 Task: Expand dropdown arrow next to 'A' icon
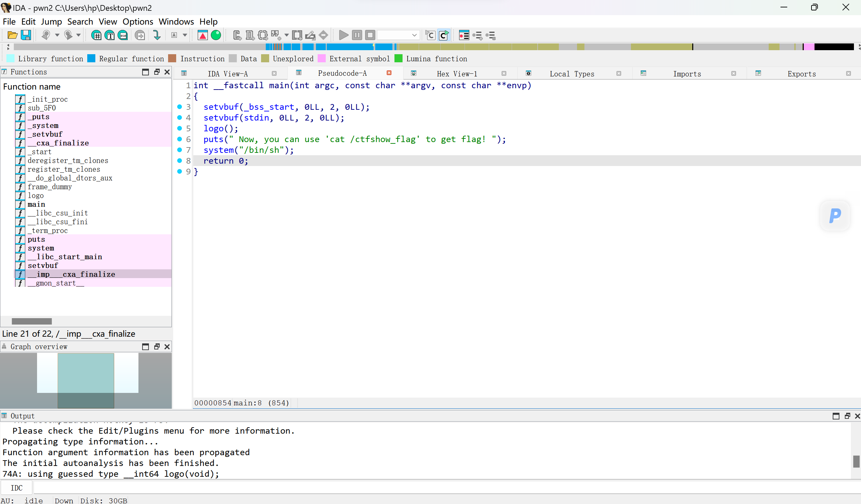coord(185,35)
